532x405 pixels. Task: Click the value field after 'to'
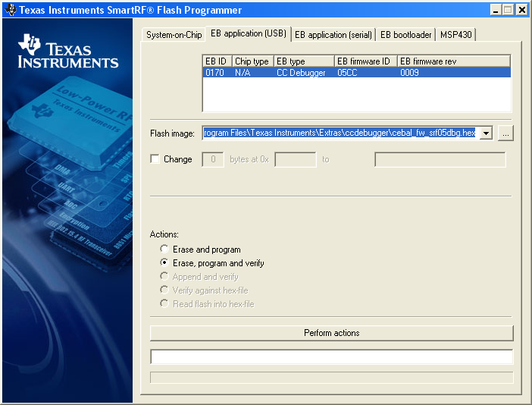pos(440,159)
